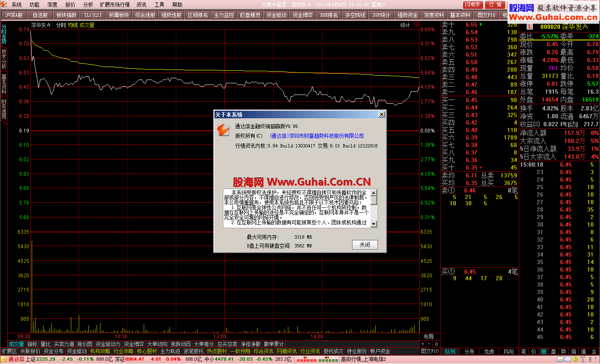The width and height of the screenshot is (600, 364).
Task: Switch to 撤单累计 indicator tab
Action: 274,344
